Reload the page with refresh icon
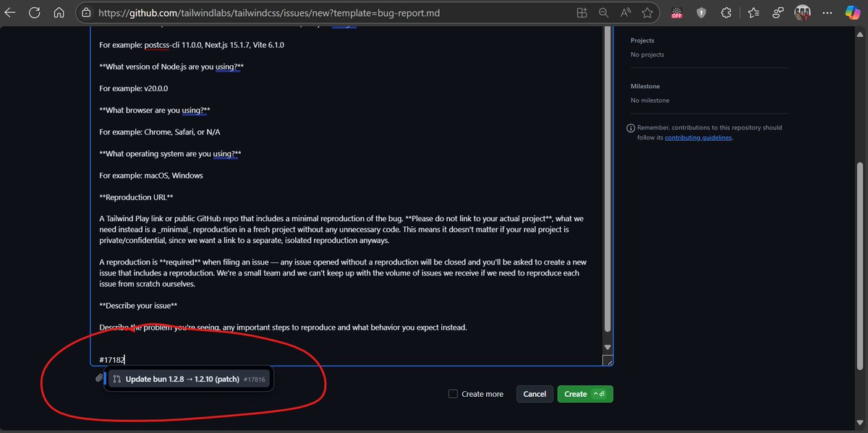This screenshot has height=433, width=868. 35,13
